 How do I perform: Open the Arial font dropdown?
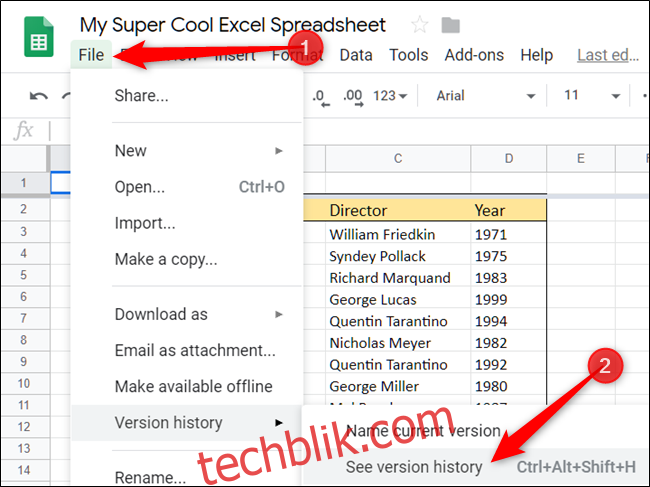tap(486, 96)
